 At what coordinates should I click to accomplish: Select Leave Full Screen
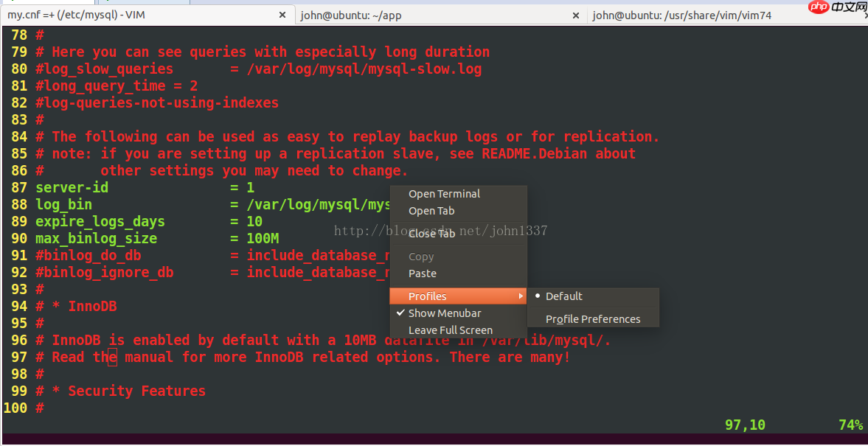450,330
